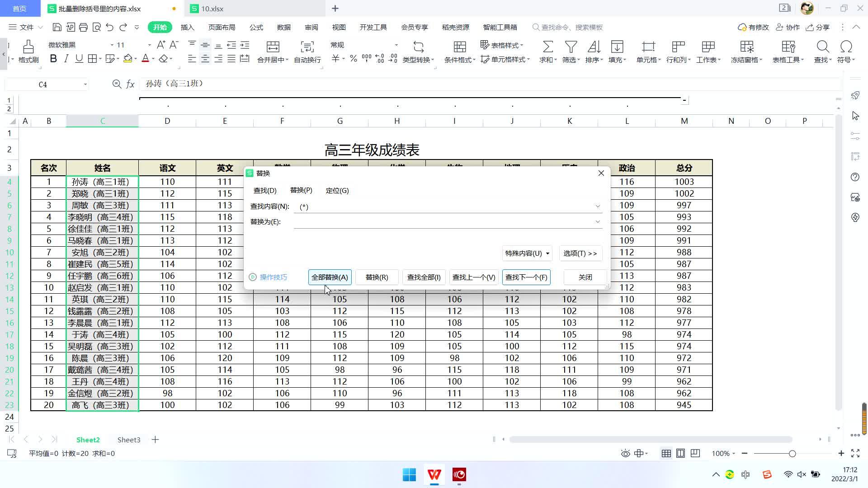Open定位(G) tab in dialog
This screenshot has width=868, height=488.
338,190
